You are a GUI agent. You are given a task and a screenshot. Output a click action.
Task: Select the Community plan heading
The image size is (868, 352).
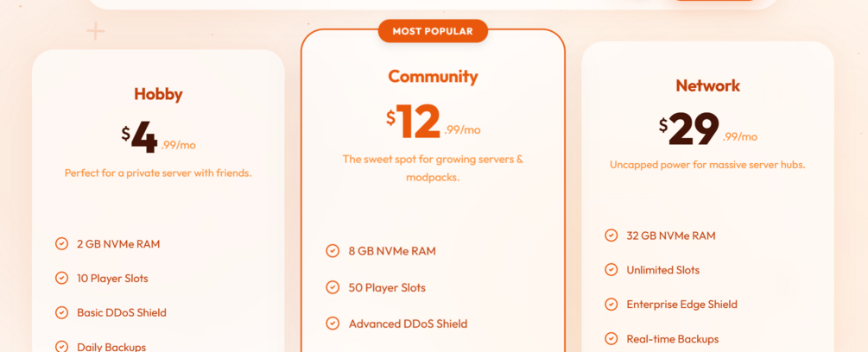[x=433, y=76]
